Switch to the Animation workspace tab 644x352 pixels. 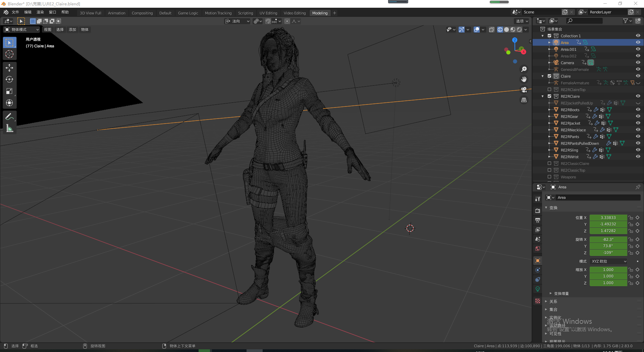[x=116, y=13]
